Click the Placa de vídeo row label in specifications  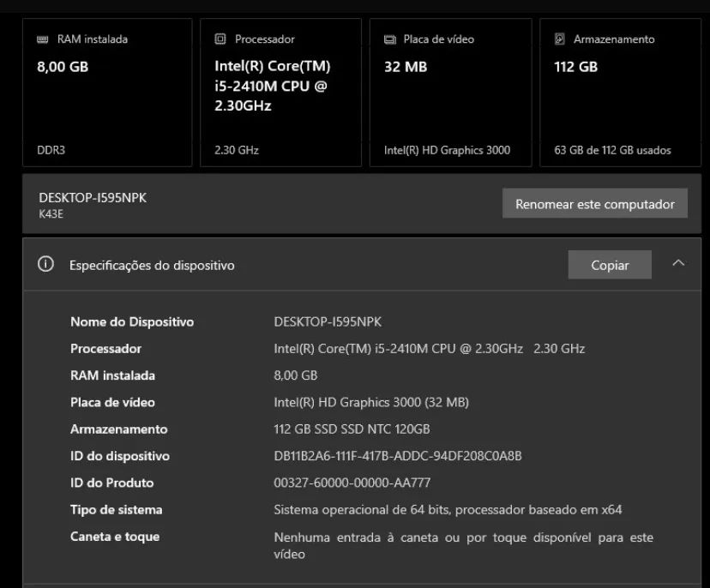(x=112, y=402)
